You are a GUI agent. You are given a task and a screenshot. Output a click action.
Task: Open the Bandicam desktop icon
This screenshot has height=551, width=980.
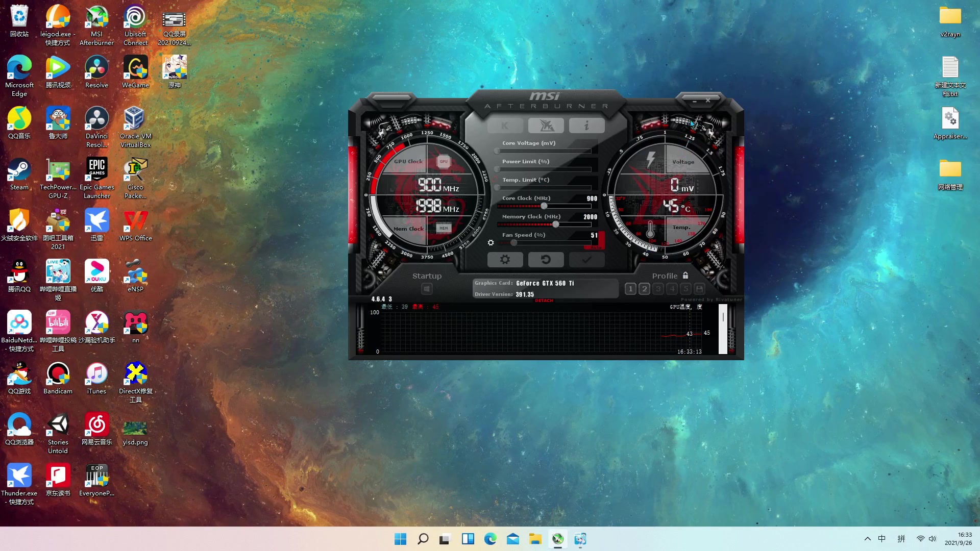(58, 379)
